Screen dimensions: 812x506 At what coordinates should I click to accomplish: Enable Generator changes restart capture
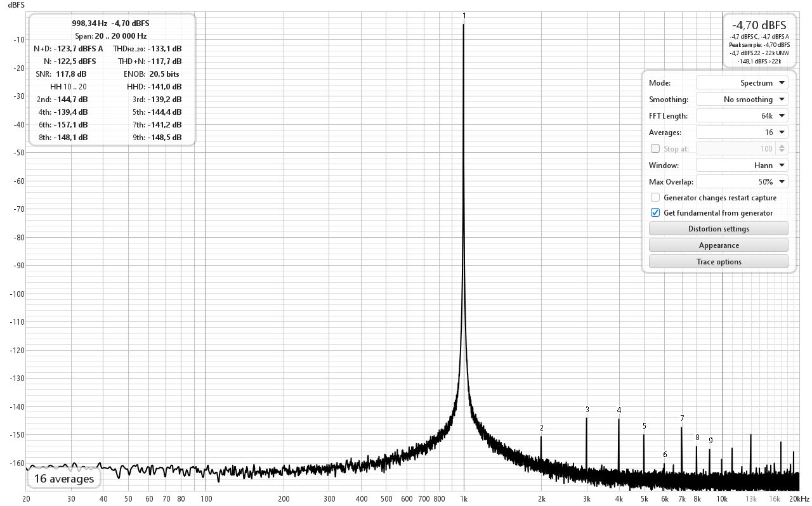click(x=655, y=198)
